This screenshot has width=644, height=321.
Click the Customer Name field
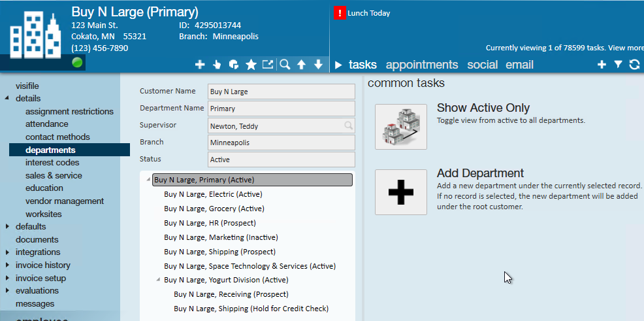pyautogui.click(x=282, y=92)
